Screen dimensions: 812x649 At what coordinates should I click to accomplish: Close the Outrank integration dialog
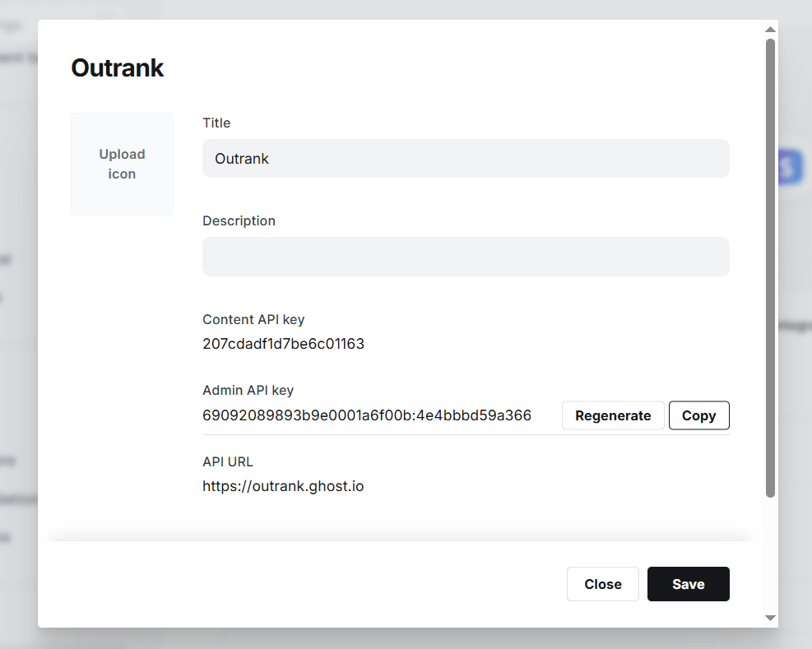pyautogui.click(x=602, y=584)
